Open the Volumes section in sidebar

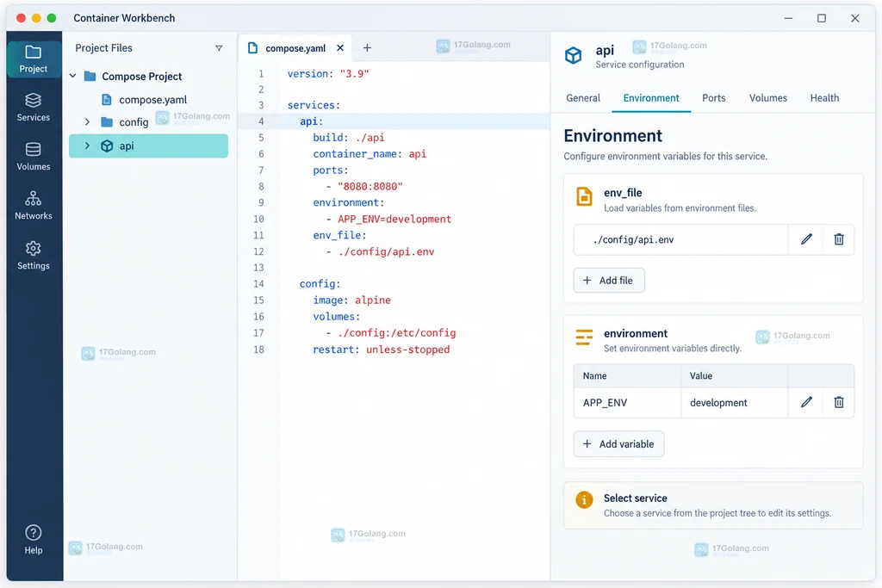pos(34,157)
